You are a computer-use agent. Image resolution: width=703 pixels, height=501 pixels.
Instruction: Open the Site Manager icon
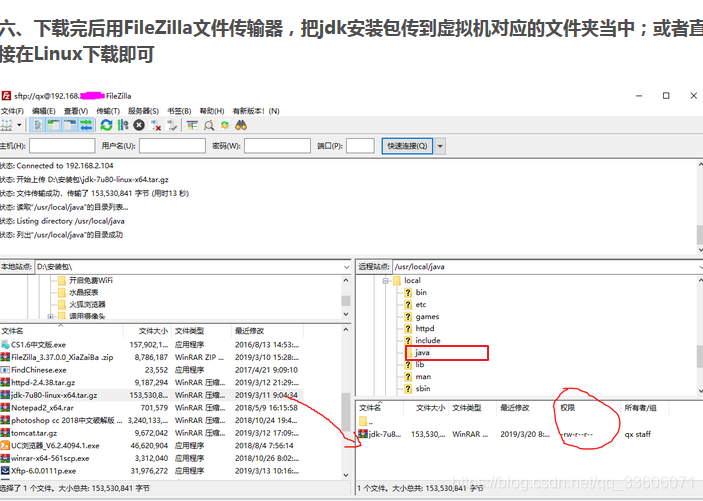click(x=6, y=125)
